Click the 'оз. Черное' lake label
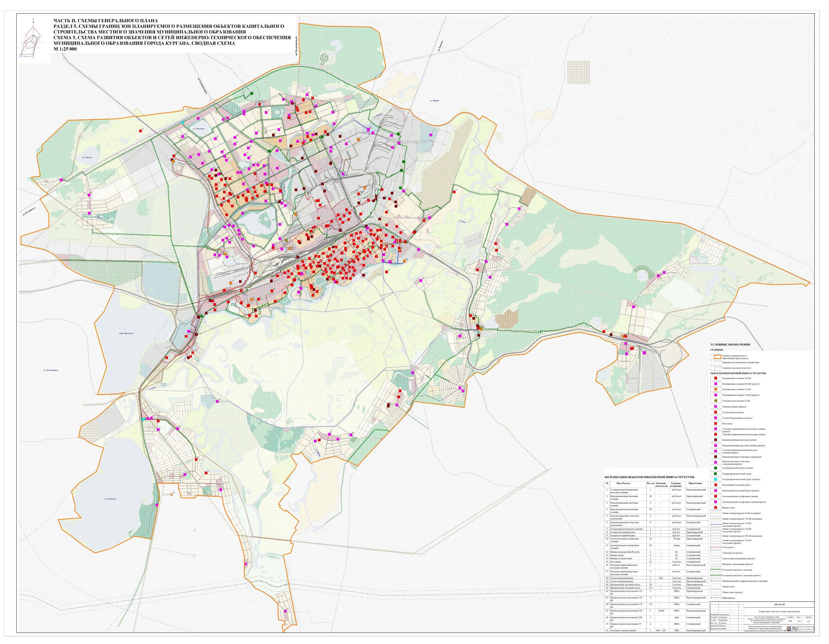 (x=434, y=100)
